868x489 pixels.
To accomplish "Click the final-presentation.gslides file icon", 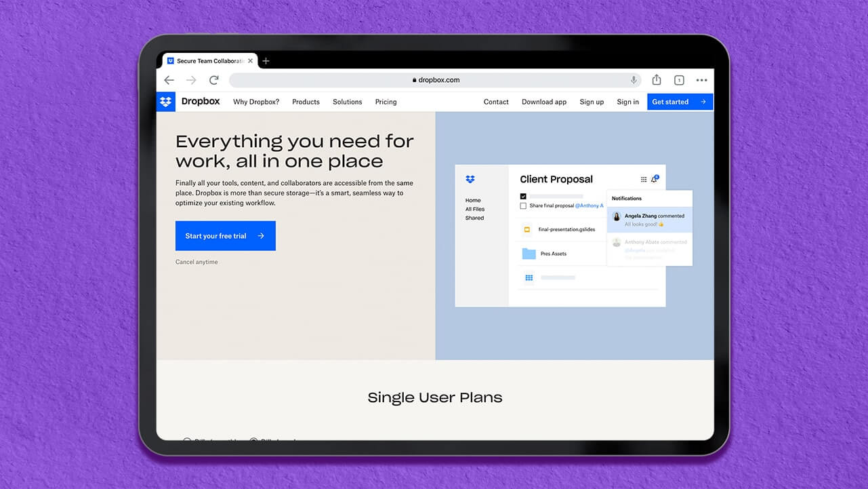I will tap(526, 229).
